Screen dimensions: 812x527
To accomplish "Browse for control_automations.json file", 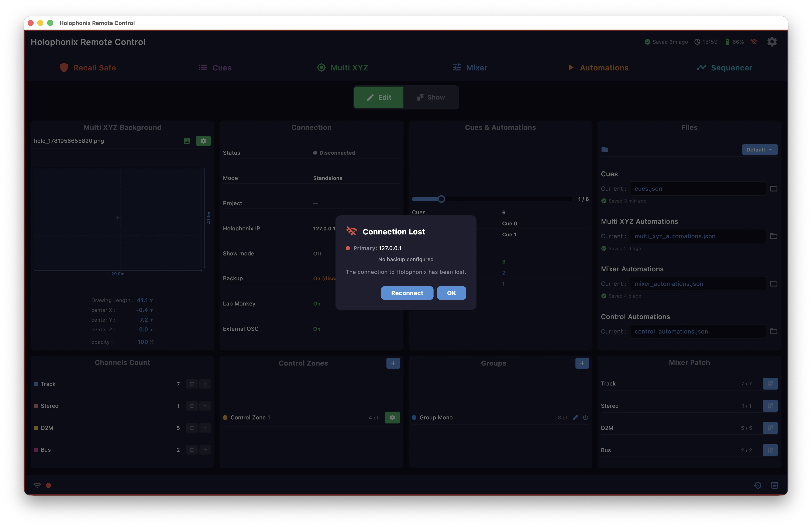I will (773, 331).
